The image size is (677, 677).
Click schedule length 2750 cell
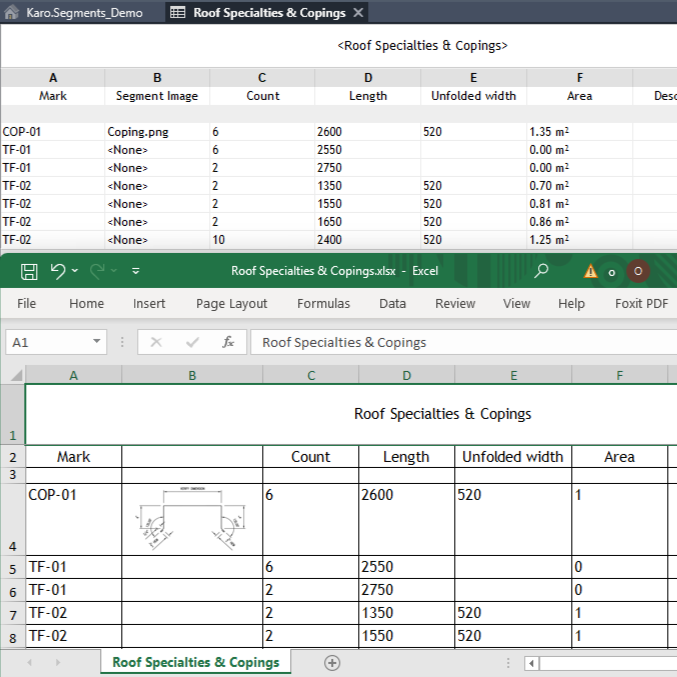[x=367, y=168]
